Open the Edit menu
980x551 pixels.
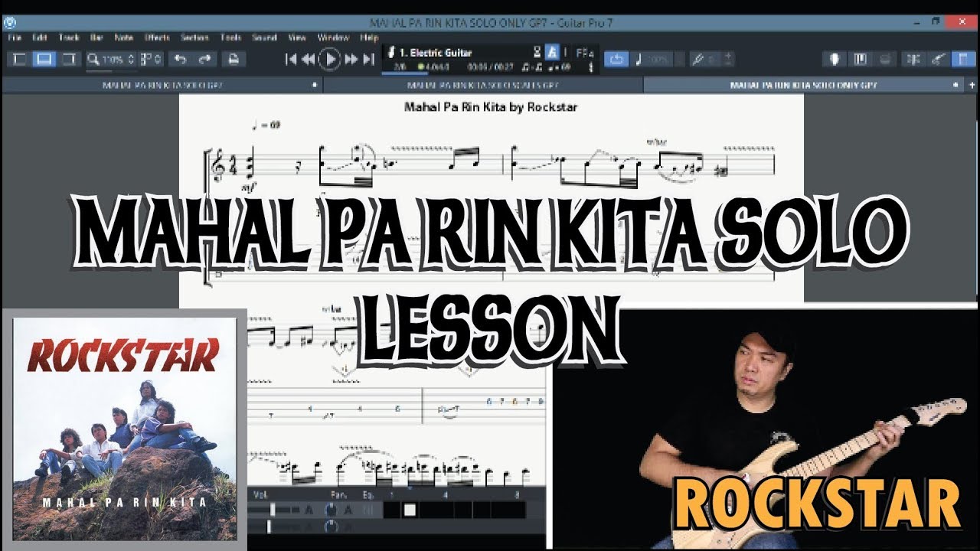pos(38,37)
